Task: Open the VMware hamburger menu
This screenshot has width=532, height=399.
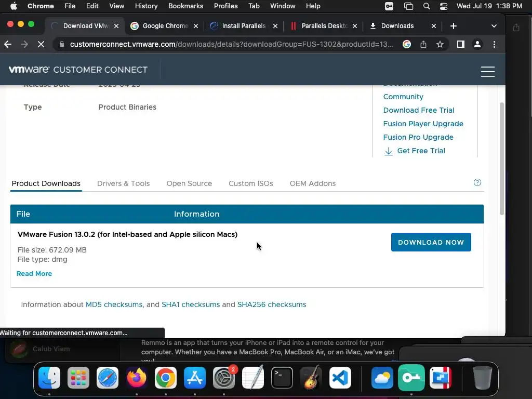Action: [x=487, y=72]
